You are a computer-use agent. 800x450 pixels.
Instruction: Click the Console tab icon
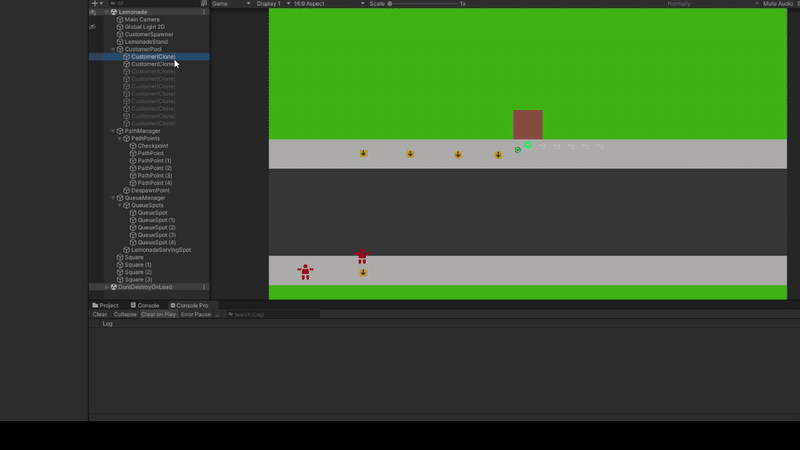click(132, 305)
